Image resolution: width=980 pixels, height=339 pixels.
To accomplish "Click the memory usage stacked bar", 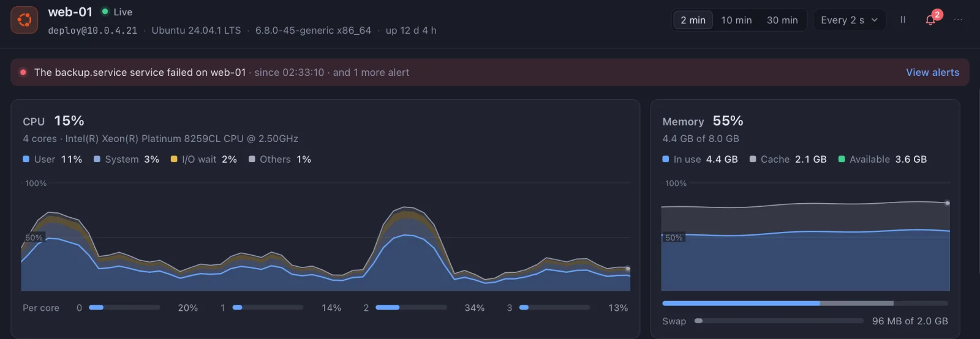I will pos(805,303).
